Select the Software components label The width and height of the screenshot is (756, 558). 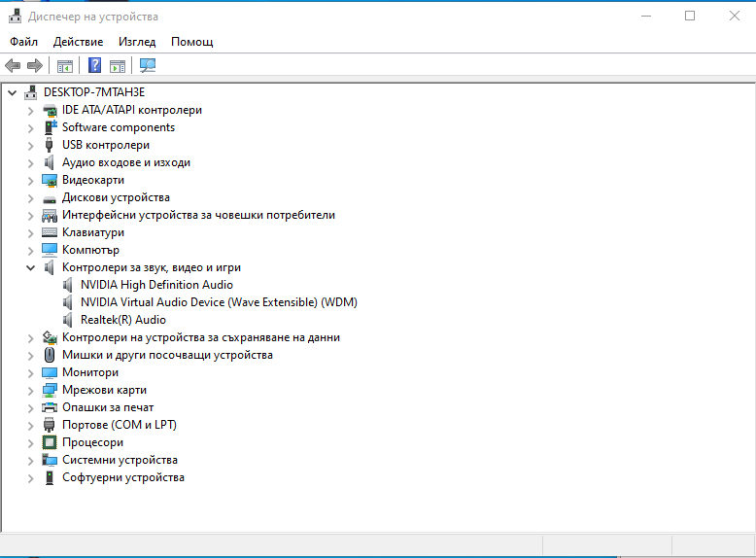[x=119, y=127]
